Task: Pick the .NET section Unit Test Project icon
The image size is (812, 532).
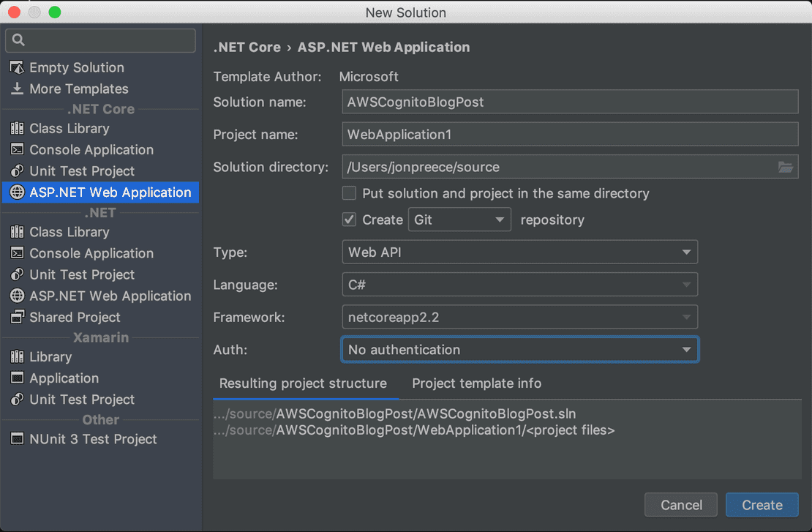Action: click(x=17, y=274)
